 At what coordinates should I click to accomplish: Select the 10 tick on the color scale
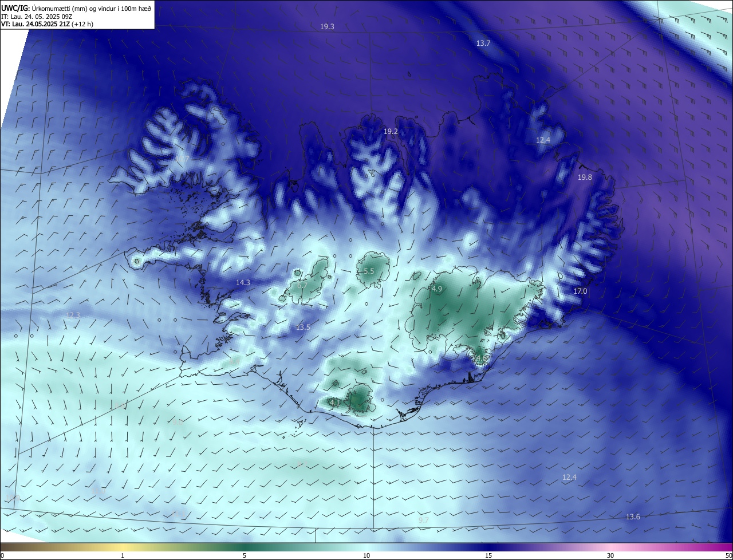coord(366,555)
